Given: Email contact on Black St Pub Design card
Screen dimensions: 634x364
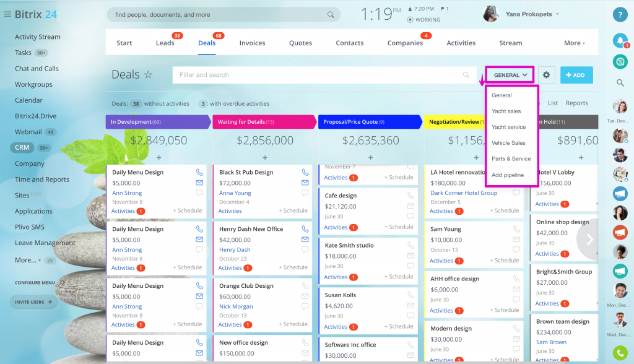Looking at the screenshot, I should coord(305,183).
